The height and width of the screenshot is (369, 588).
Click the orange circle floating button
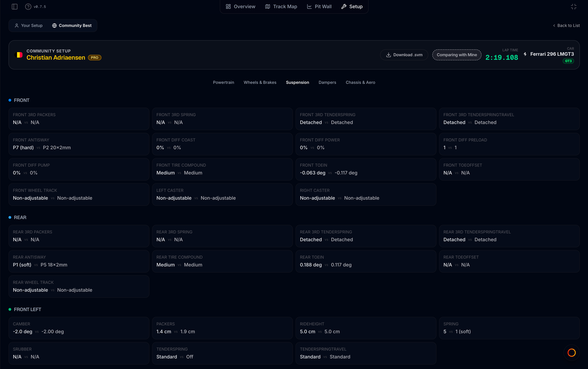click(x=571, y=352)
